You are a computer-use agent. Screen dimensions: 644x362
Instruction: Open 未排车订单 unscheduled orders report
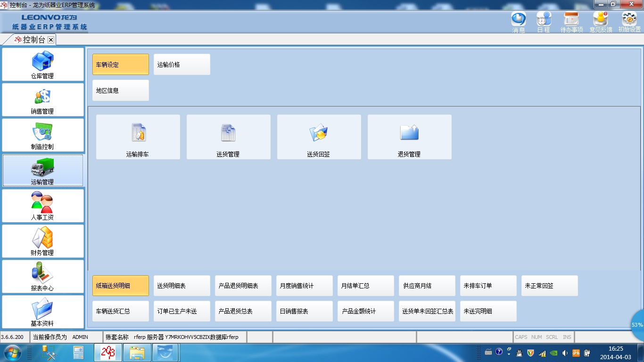[488, 286]
